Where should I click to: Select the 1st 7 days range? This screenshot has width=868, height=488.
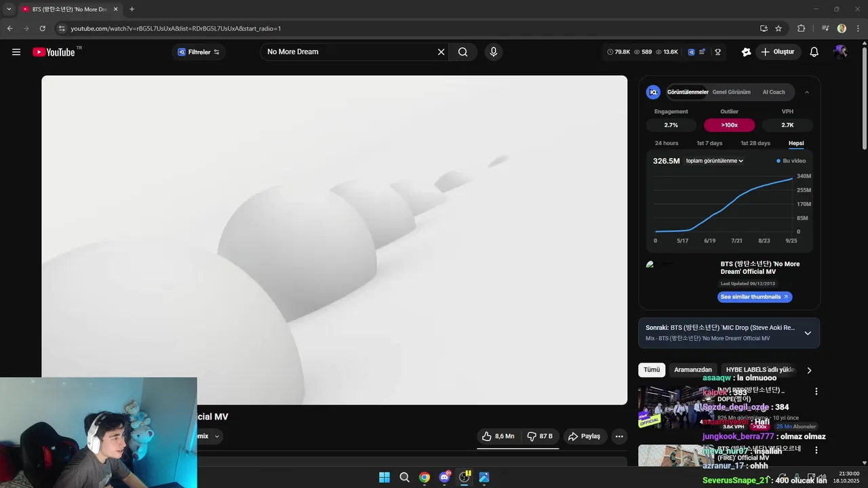(x=709, y=143)
